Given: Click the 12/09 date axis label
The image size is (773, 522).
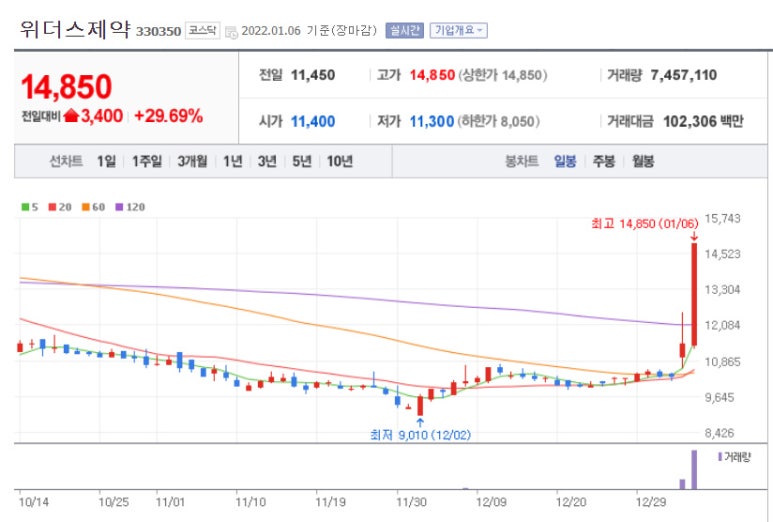Looking at the screenshot, I should click(x=491, y=502).
